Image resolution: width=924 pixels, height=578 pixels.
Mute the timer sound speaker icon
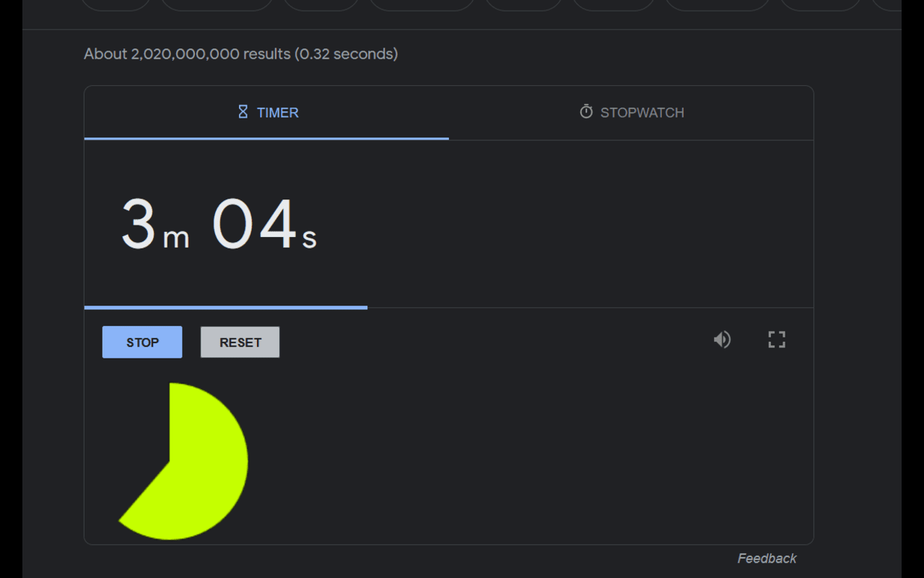[722, 340]
